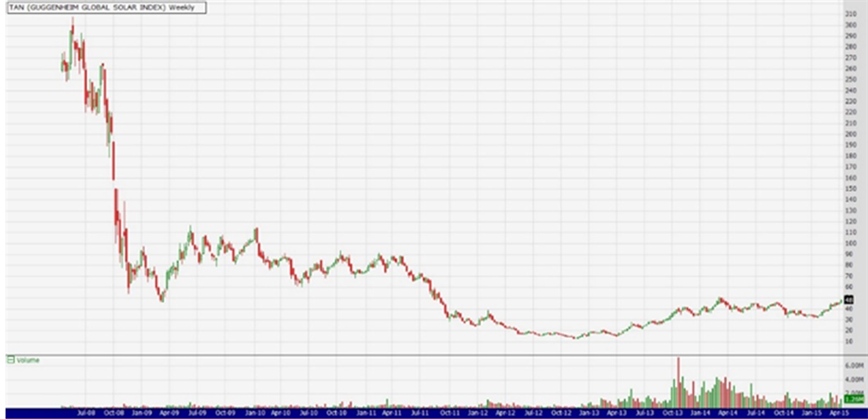Click the 200 level on the price axis
Screen dimensions: 868x419
click(849, 134)
